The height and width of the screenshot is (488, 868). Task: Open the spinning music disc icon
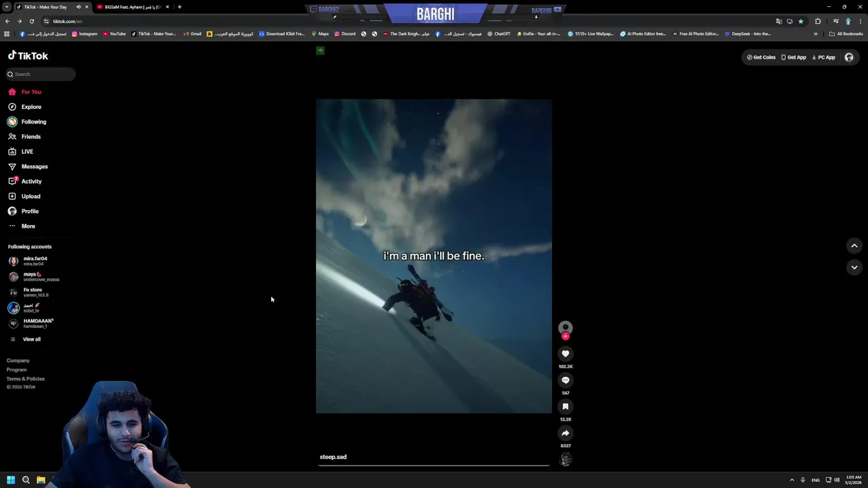(x=566, y=460)
